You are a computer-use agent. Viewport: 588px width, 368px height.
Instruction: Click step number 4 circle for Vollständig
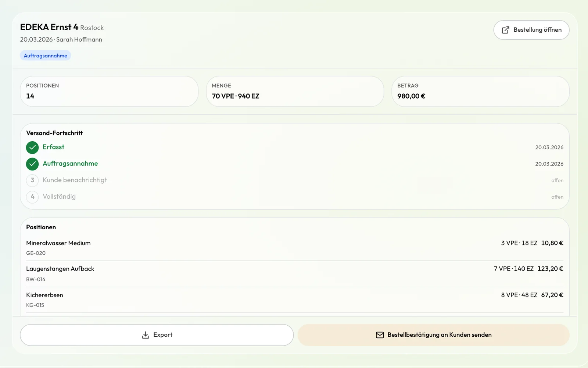pos(32,197)
